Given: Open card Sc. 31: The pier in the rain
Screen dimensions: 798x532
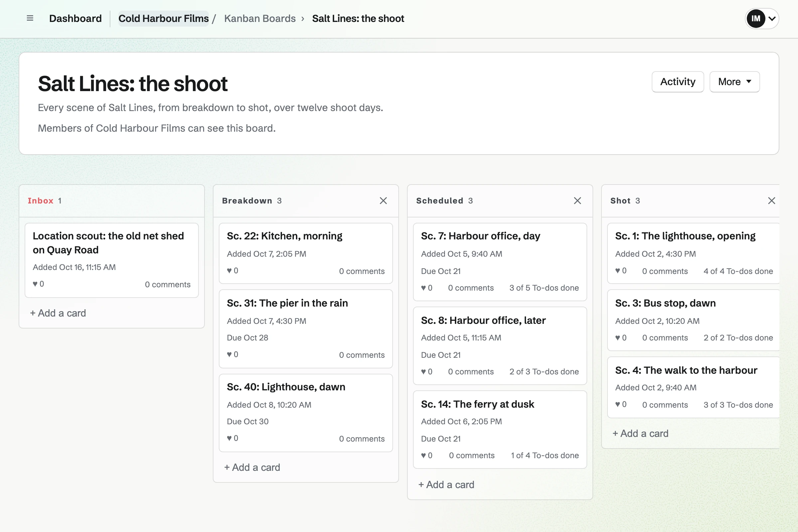Looking at the screenshot, I should (287, 303).
